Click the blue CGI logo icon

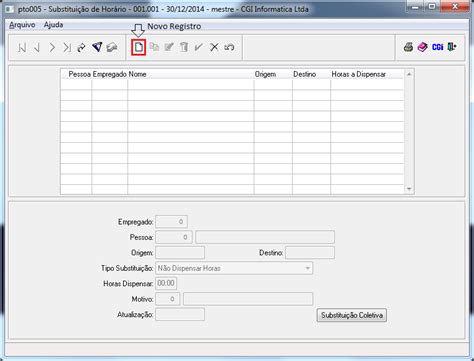(437, 47)
